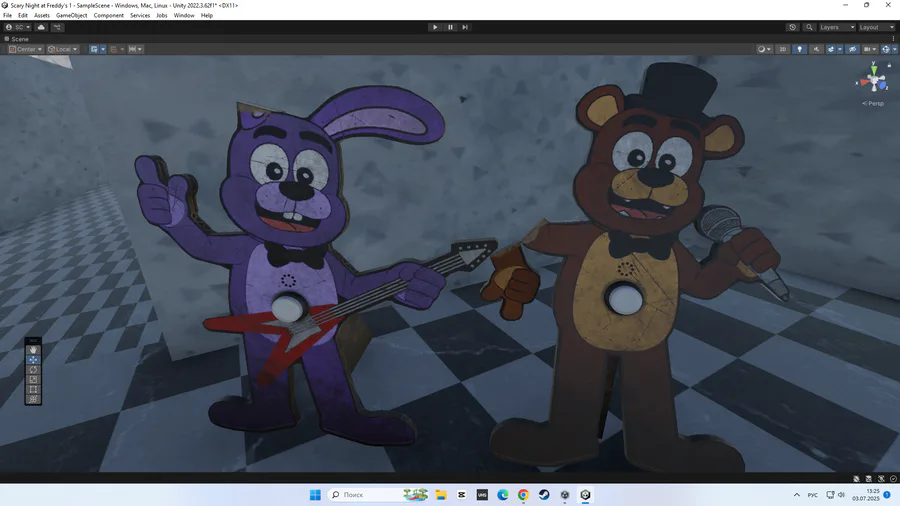This screenshot has width=900, height=506.
Task: Select the Move tool
Action: [x=33, y=359]
